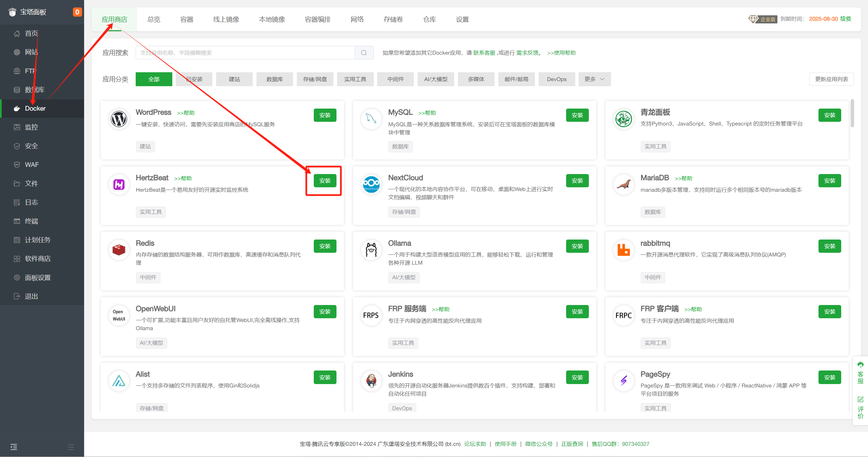Open the 客服 customer service widget
This screenshot has height=457, width=868.
tap(861, 373)
